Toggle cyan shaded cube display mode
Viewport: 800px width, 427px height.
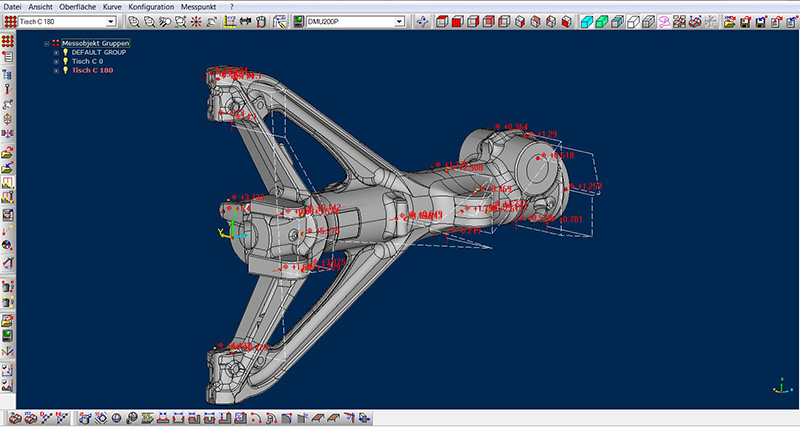pos(587,21)
